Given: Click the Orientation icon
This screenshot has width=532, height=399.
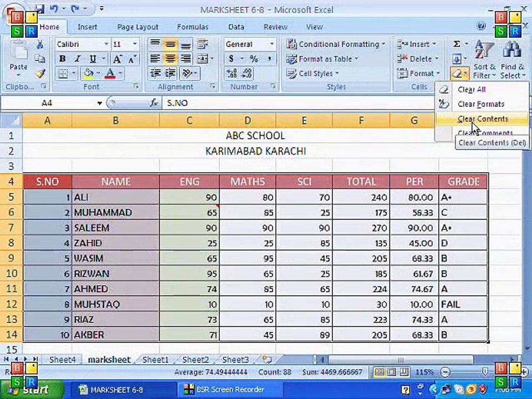Looking at the screenshot, I should point(187,73).
